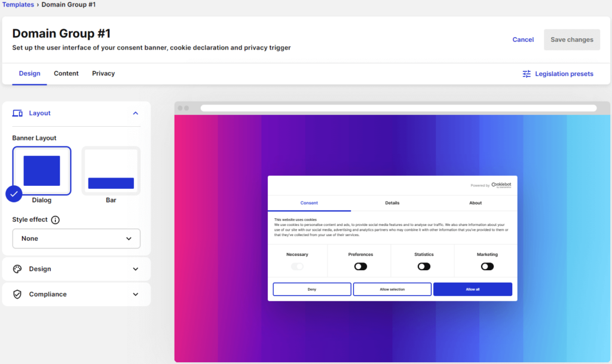
Task: Click the Cookiebot logo in preview
Action: click(x=501, y=185)
